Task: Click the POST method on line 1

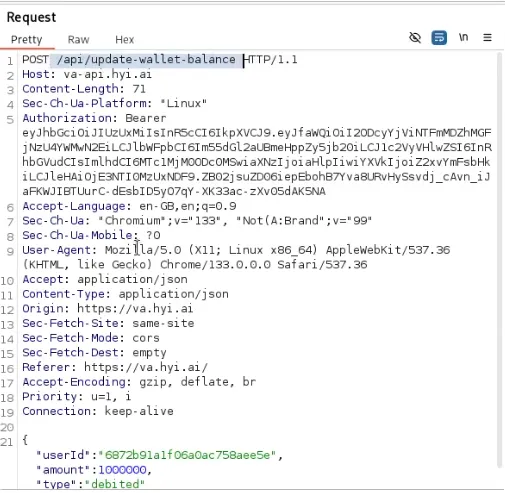Action: click(x=35, y=60)
